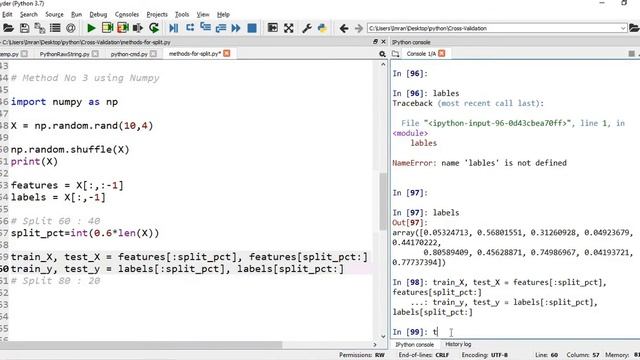Run cell and advance icon
Image resolution: width=640 pixels, height=360 pixels.
(122, 28)
